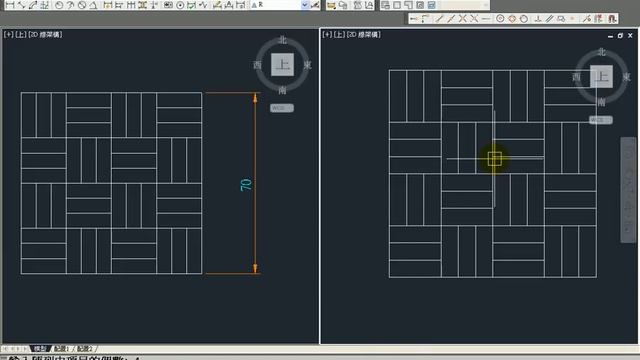Select the Dimension Text Edit tool
The width and height of the screenshot is (640, 360).
coord(229,5)
